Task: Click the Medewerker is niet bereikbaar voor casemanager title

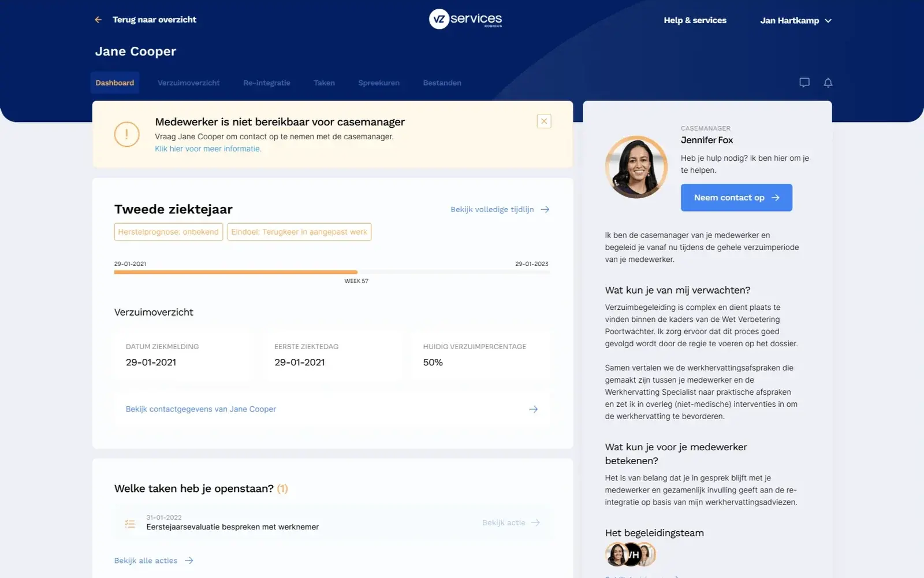Action: pos(280,122)
